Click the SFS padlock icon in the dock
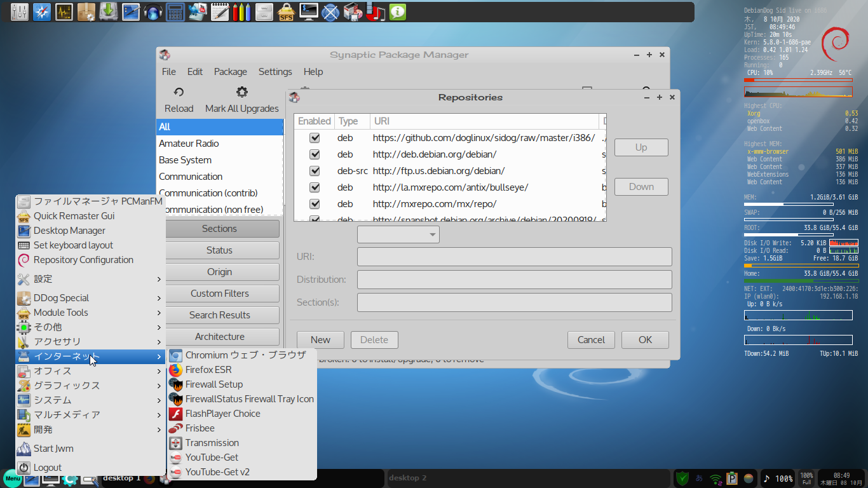Image resolution: width=868 pixels, height=488 pixels. [x=286, y=11]
